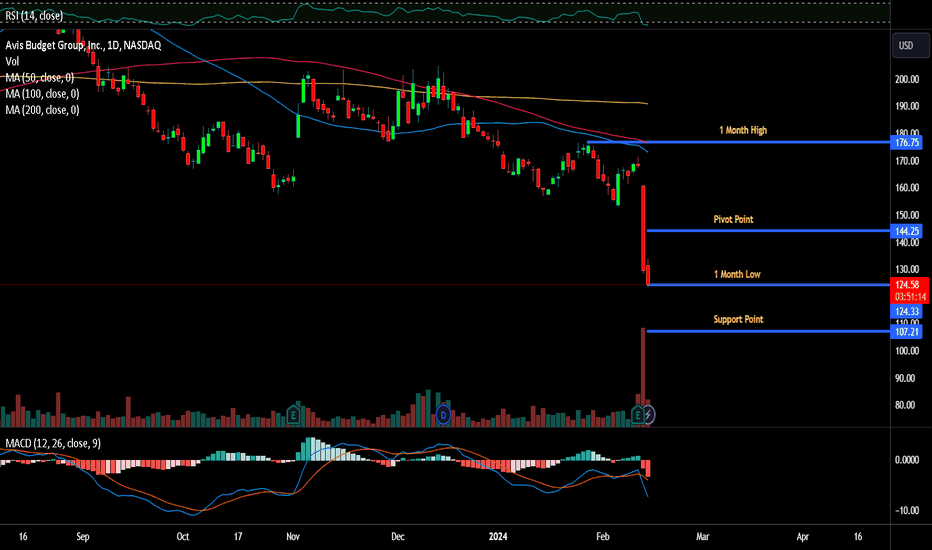Click the 03:51:14 bar countdown timer
This screenshot has height=550, width=932.
coord(910,297)
